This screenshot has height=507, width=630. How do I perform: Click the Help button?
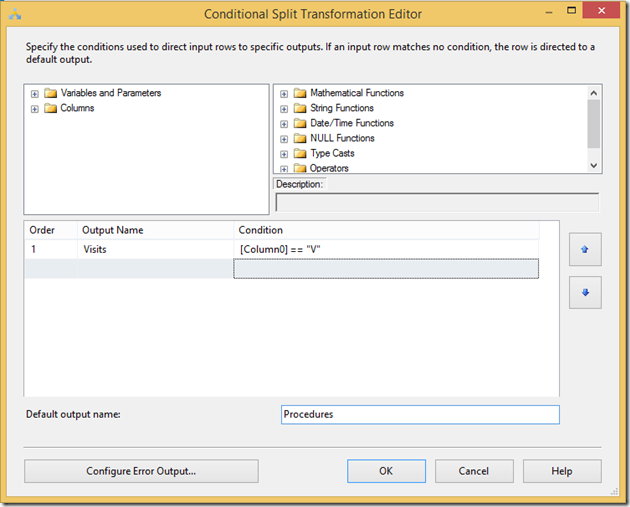pos(561,471)
